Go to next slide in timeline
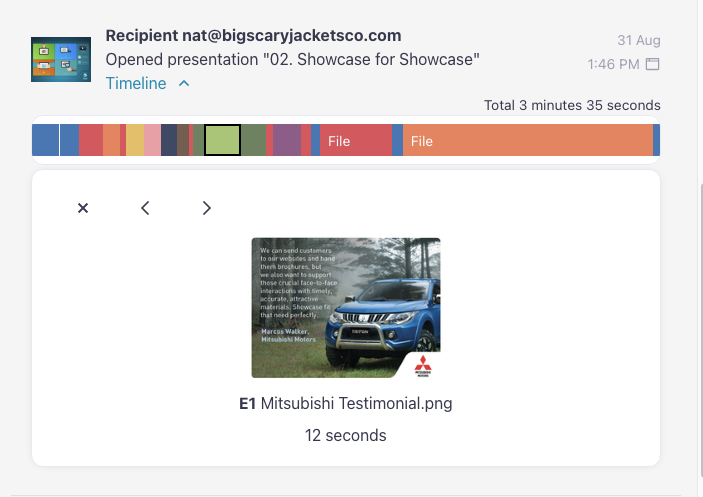 206,208
